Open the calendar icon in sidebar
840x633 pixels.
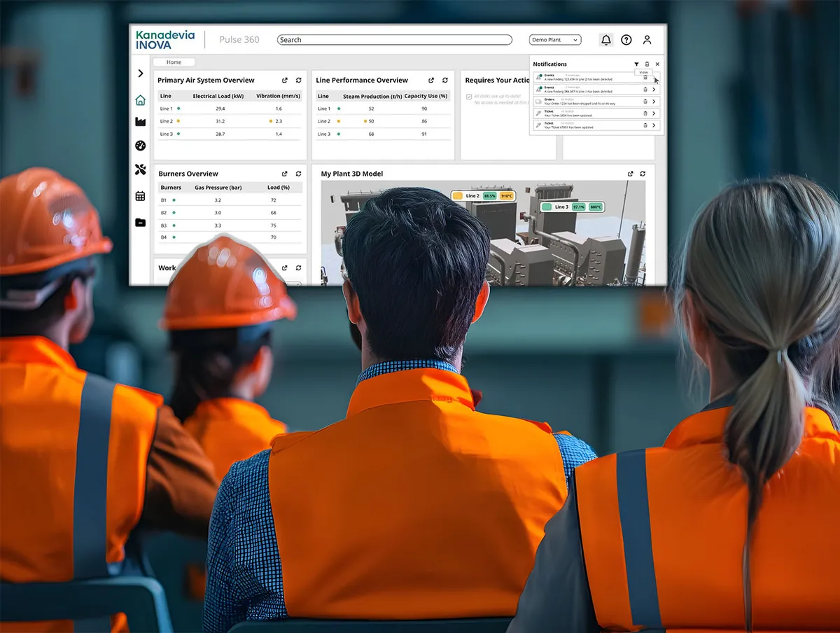pyautogui.click(x=140, y=196)
